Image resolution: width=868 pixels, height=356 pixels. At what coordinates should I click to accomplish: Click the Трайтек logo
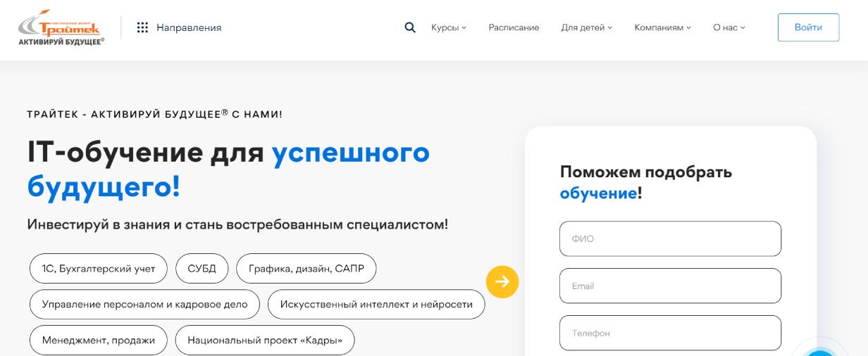[62, 27]
